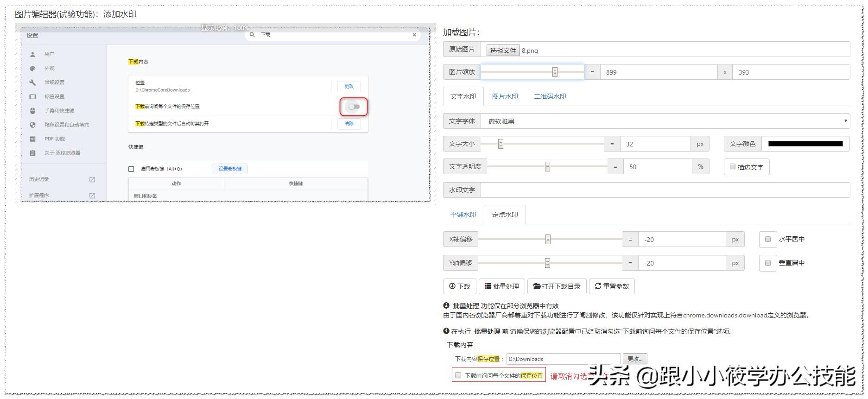Adjust the 文字透明度 slider handle
868x399 pixels.
coord(547,167)
